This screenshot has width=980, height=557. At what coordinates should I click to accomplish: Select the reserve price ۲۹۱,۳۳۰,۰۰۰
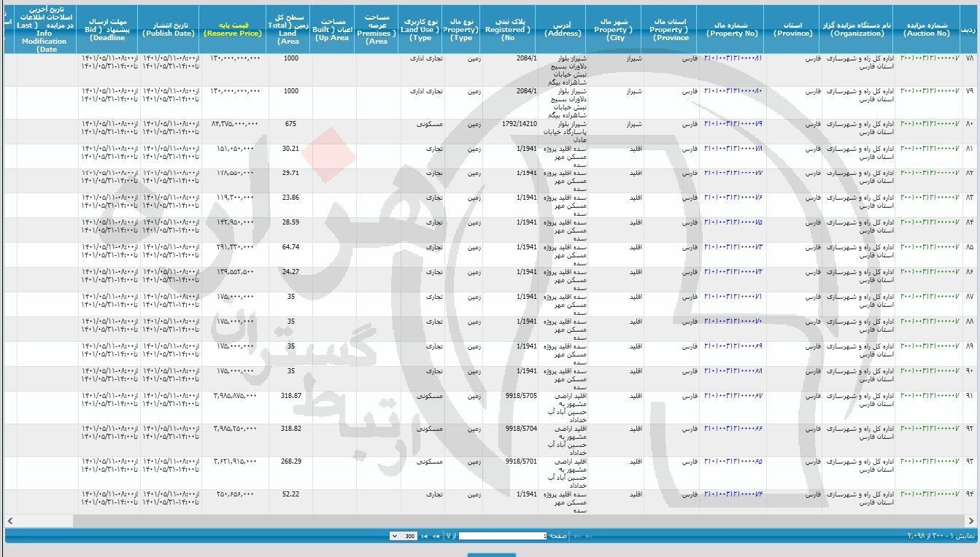(235, 247)
